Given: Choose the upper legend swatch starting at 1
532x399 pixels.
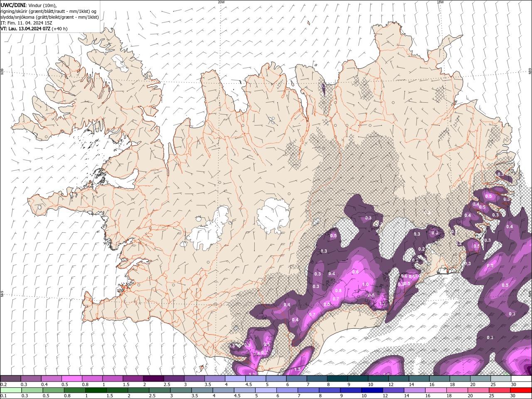Looking at the screenshot, I should point(112,379).
